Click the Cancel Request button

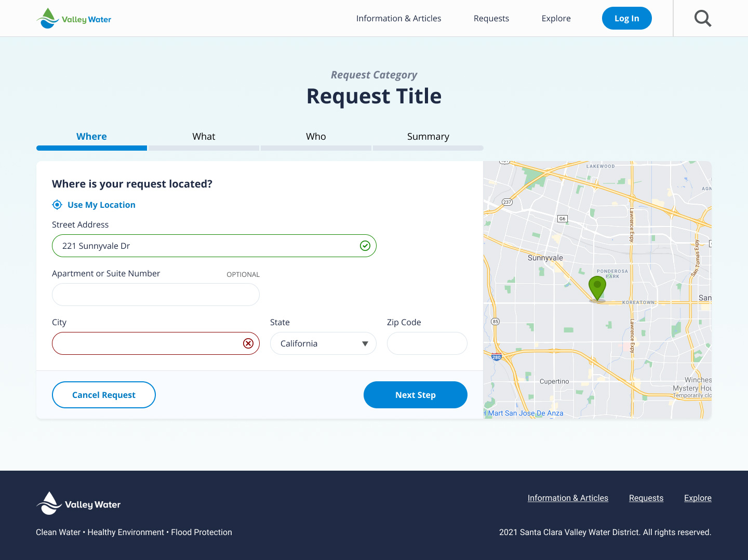click(x=104, y=395)
